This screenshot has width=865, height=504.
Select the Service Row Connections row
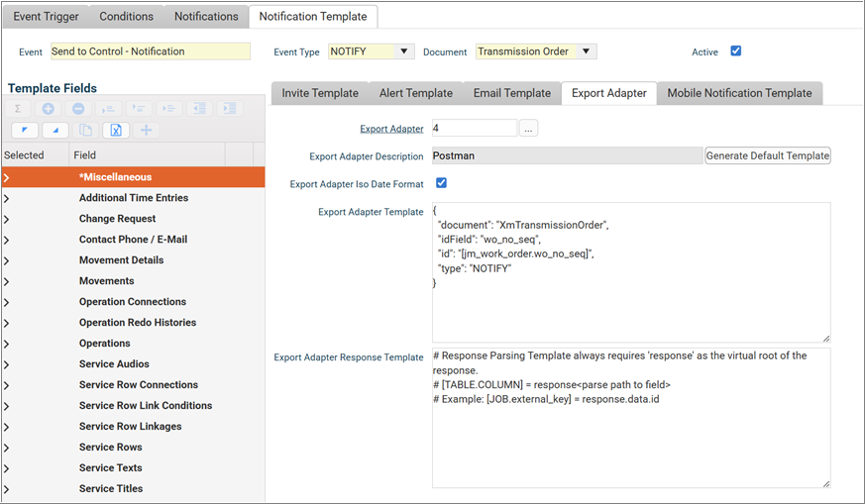[134, 385]
